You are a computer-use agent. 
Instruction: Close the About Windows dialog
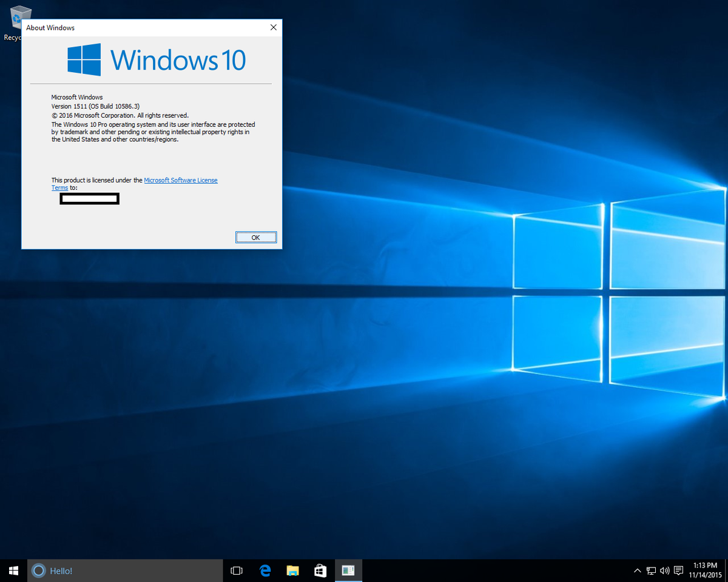[x=273, y=27]
